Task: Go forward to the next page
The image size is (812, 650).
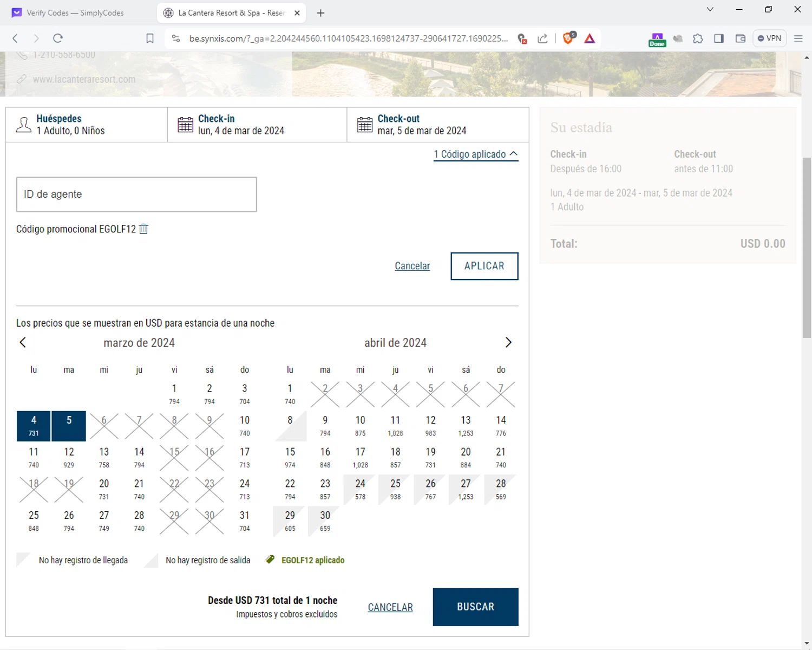Action: [x=36, y=38]
